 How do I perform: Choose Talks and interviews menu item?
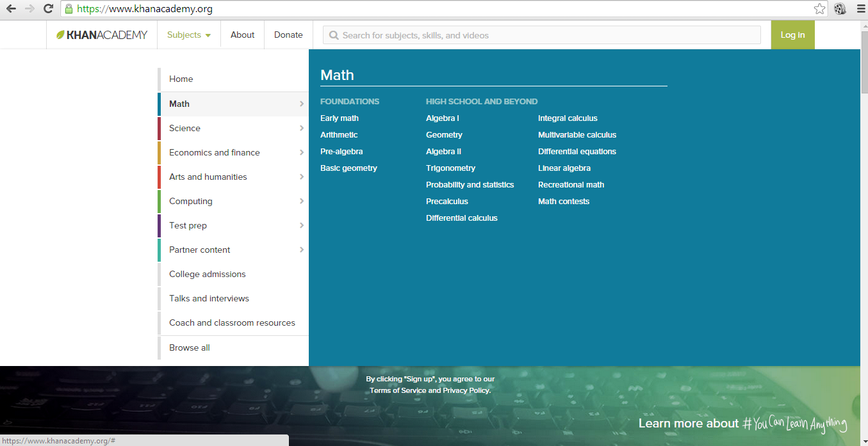[233, 298]
